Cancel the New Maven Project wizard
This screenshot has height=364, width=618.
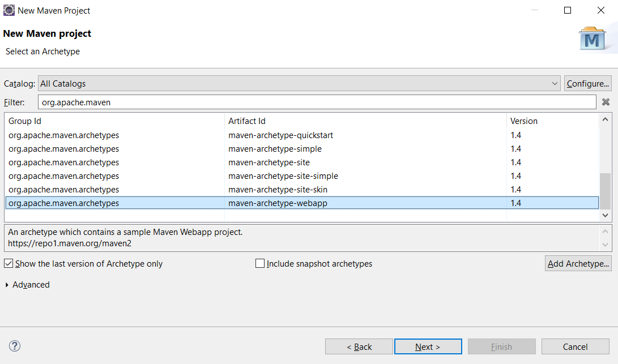click(575, 346)
